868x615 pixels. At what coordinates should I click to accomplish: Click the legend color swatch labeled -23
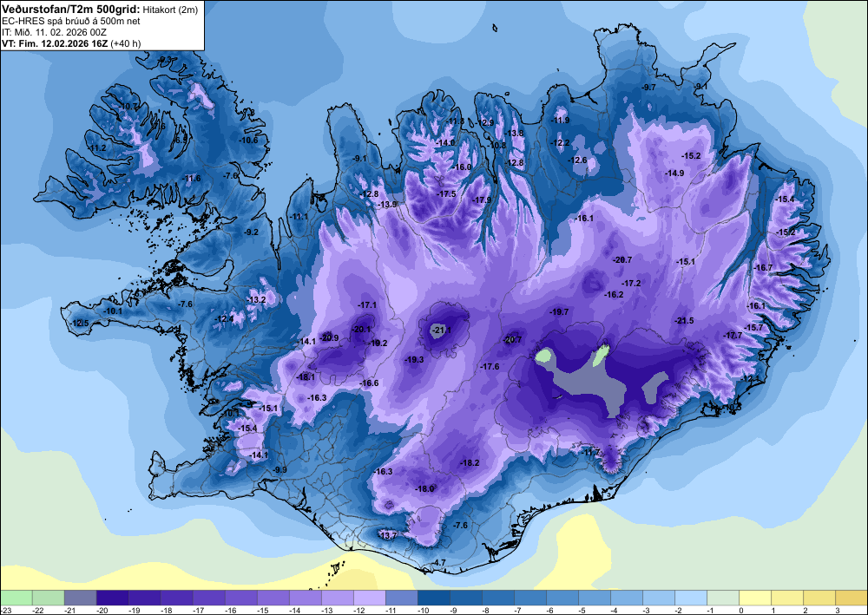pos(16,598)
